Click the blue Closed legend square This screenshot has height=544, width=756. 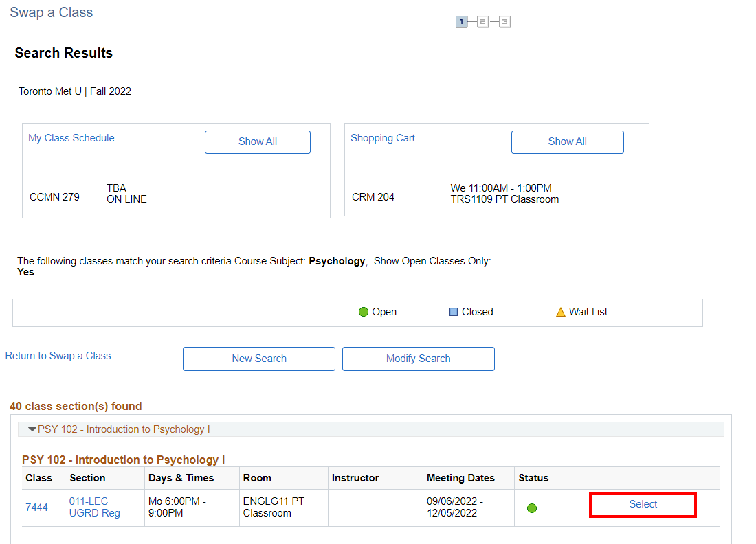tap(454, 312)
